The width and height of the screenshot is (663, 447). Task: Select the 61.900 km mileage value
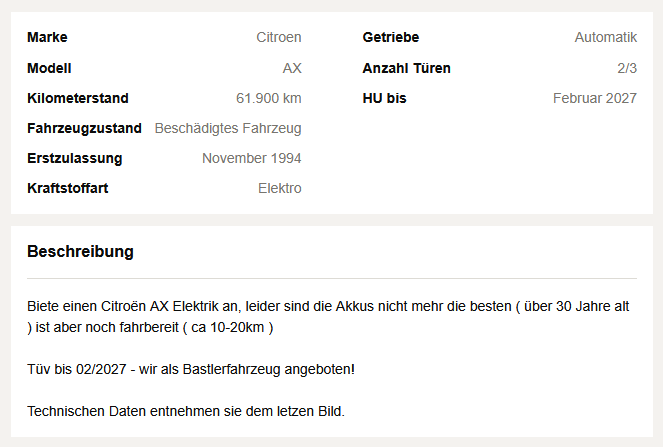point(268,98)
